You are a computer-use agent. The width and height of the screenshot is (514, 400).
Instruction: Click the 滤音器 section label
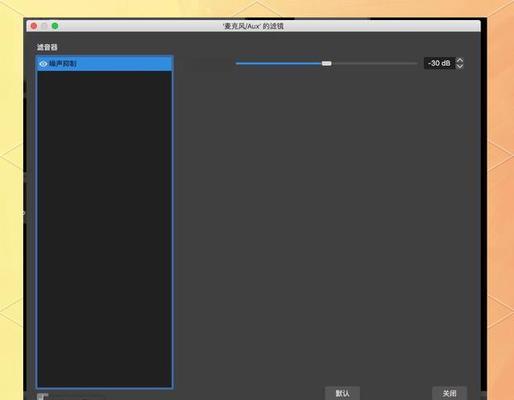(47, 47)
